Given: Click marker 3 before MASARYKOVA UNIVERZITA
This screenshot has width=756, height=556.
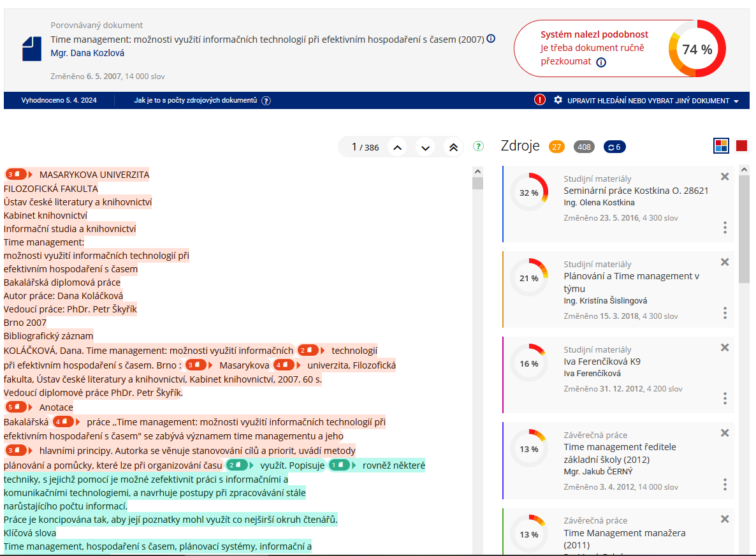Looking at the screenshot, I should tap(18, 174).
